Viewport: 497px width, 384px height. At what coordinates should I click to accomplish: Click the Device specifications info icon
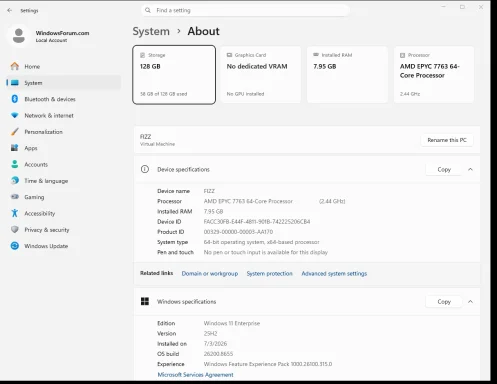tap(145, 169)
